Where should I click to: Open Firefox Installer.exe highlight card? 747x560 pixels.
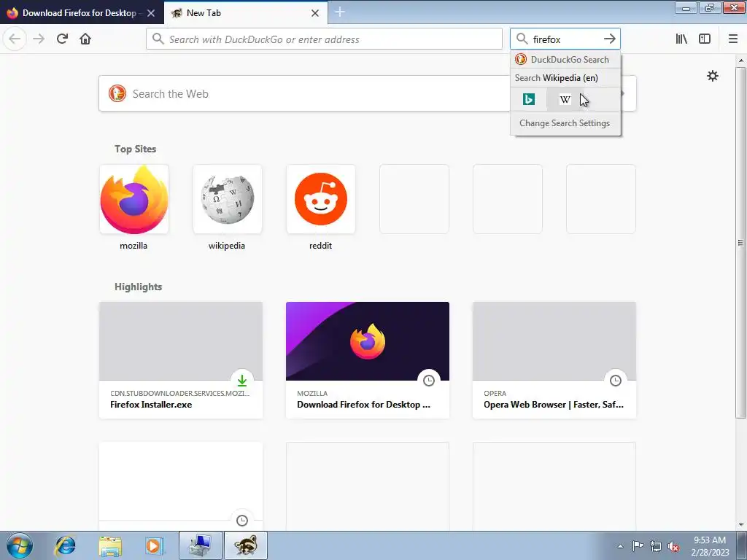(181, 360)
